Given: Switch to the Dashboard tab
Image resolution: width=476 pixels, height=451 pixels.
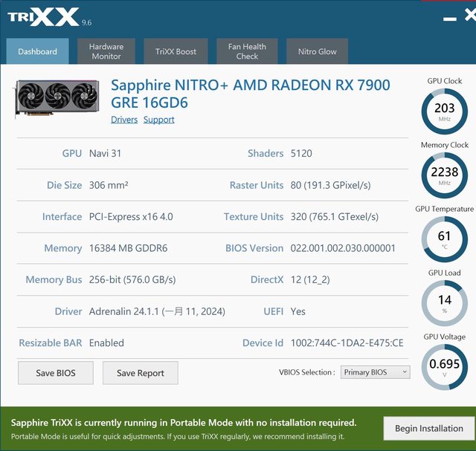Looking at the screenshot, I should [x=37, y=51].
